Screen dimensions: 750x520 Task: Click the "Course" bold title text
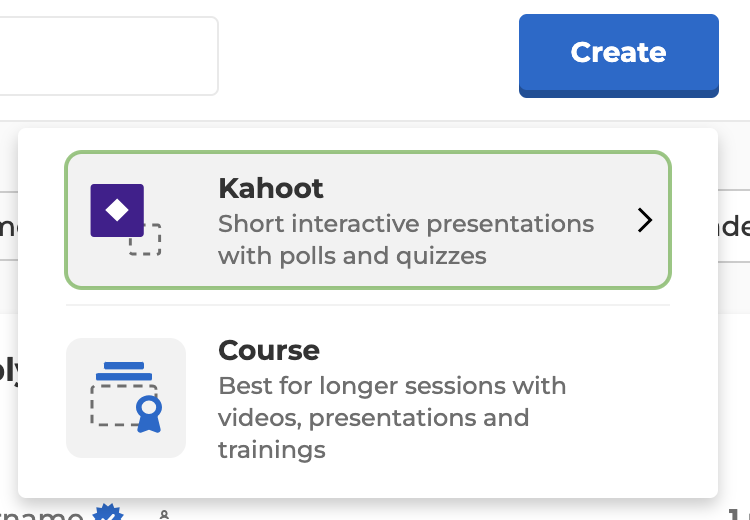pos(269,351)
